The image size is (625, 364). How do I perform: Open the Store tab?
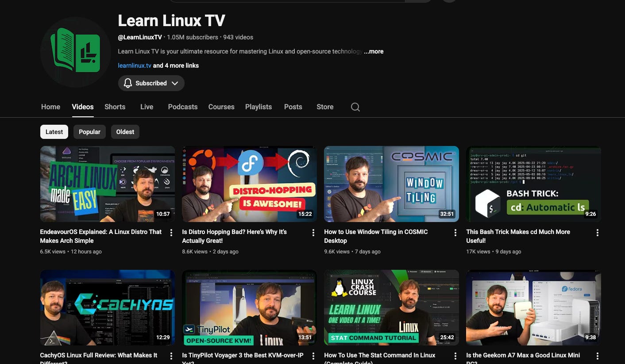[325, 107]
